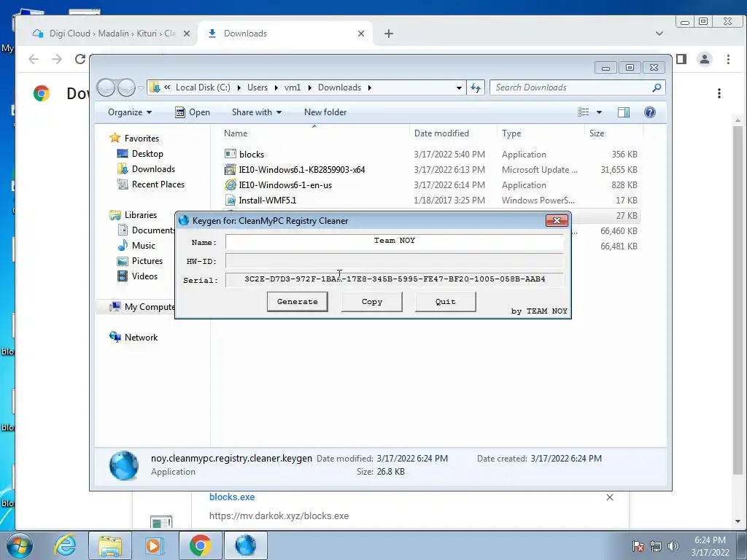Image resolution: width=747 pixels, height=560 pixels.
Task: Select vm1 in the address breadcrumb
Action: tap(293, 87)
